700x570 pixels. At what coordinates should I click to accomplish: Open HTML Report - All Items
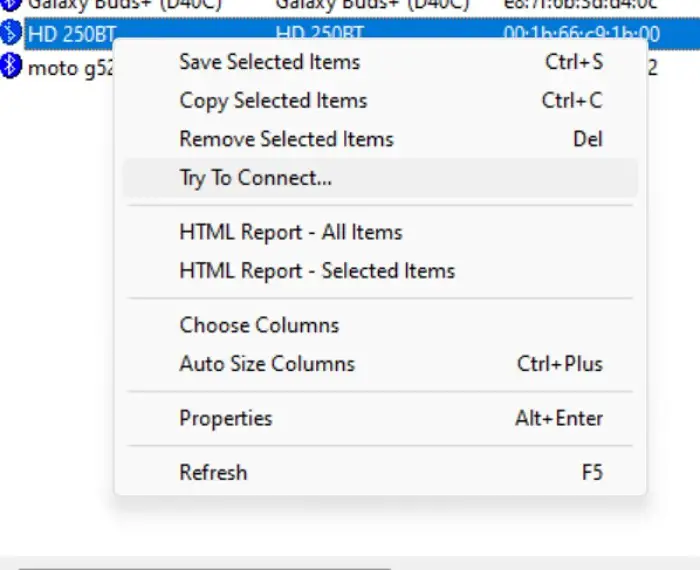point(380,233)
